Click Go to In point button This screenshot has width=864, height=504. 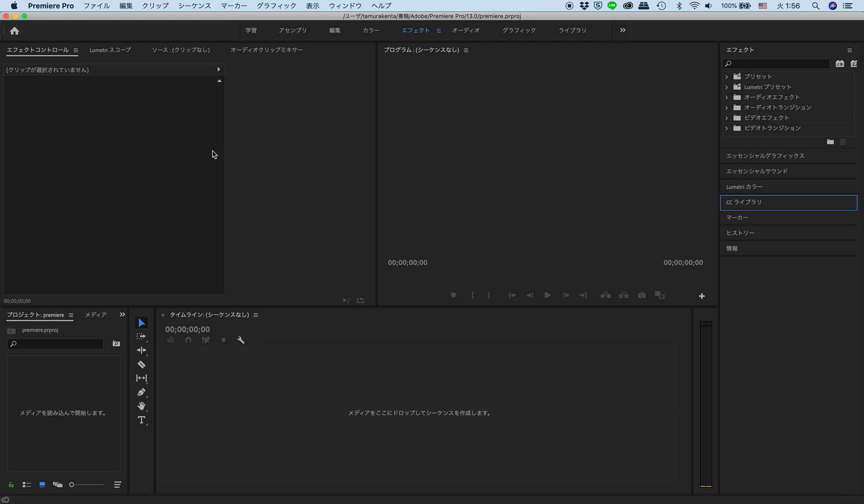pos(512,295)
